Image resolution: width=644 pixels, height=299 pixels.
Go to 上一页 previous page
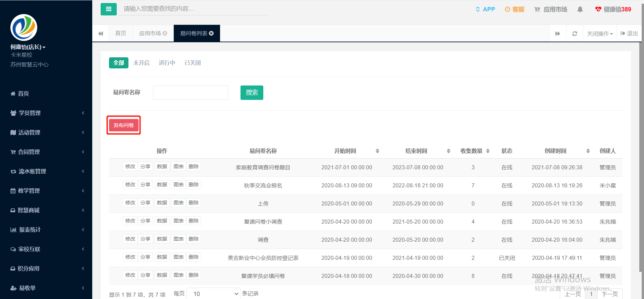[573, 294]
